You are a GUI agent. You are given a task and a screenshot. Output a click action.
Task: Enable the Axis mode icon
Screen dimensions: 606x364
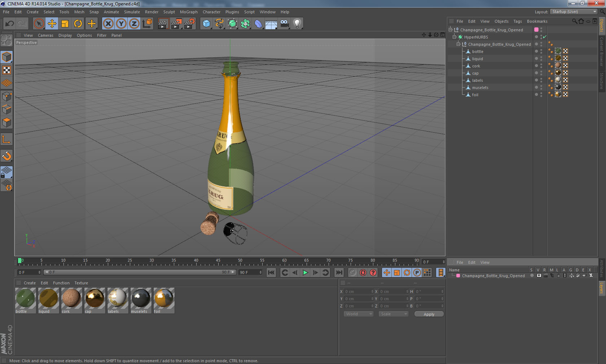pyautogui.click(x=7, y=139)
